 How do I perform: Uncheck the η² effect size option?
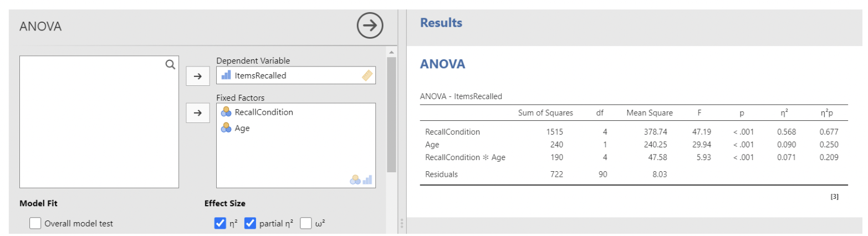tap(220, 223)
